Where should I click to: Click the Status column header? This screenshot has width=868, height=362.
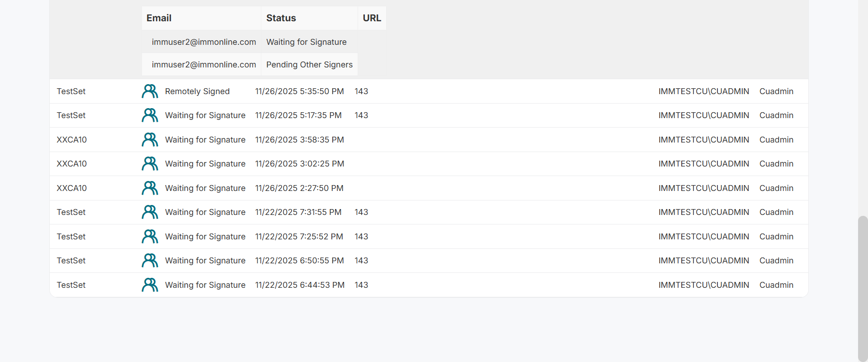[x=281, y=18]
